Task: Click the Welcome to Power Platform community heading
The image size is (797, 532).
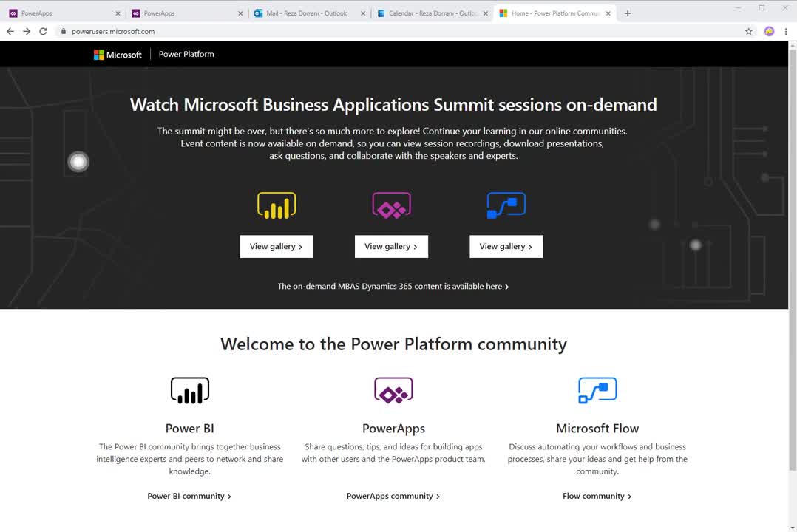Action: pos(393,344)
